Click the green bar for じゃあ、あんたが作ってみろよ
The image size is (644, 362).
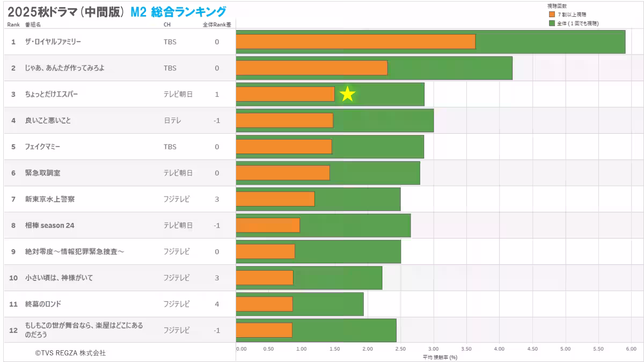451,68
